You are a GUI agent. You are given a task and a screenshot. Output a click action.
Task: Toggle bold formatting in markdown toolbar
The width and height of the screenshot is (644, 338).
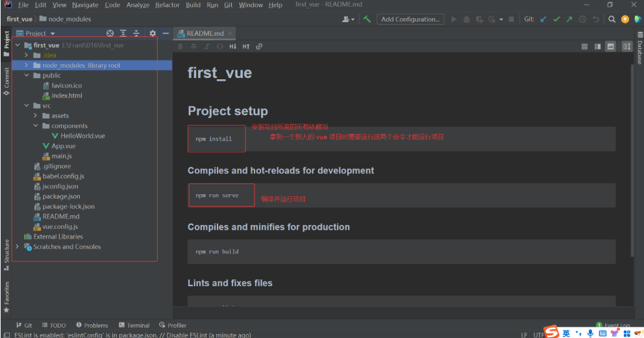180,46
